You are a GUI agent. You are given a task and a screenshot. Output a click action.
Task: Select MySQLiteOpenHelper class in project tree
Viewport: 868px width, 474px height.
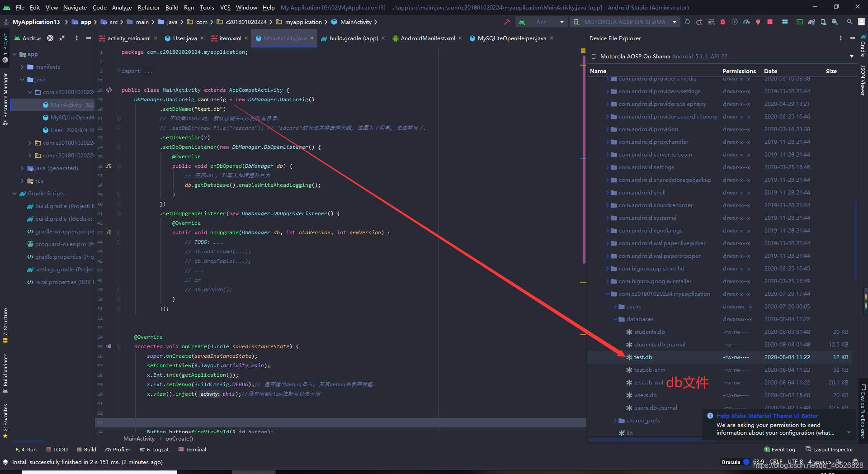click(72, 118)
